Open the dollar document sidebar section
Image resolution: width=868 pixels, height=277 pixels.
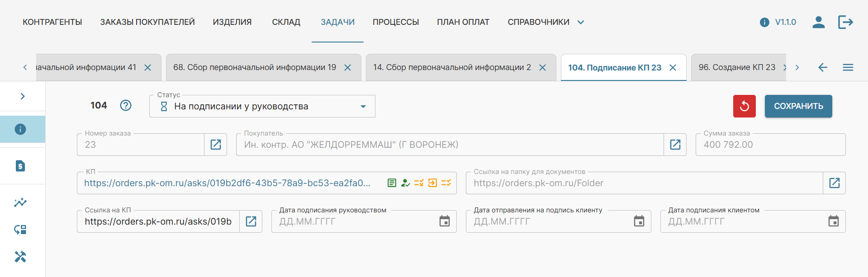pyautogui.click(x=20, y=166)
